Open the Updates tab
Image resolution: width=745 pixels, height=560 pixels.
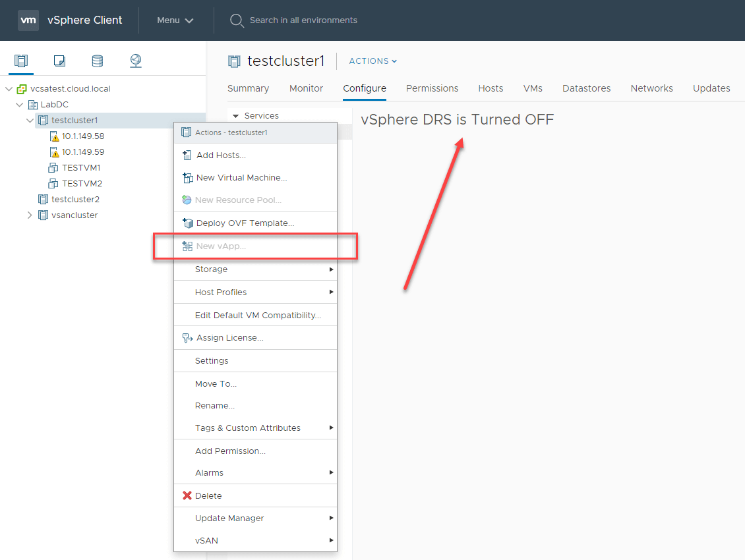(x=711, y=88)
